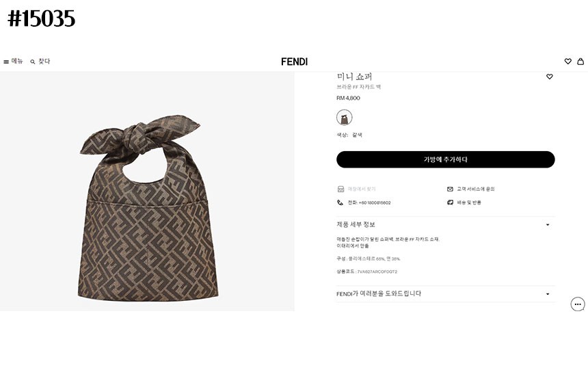The width and height of the screenshot is (588, 370).
Task: Click the phone call icon
Action: [340, 202]
